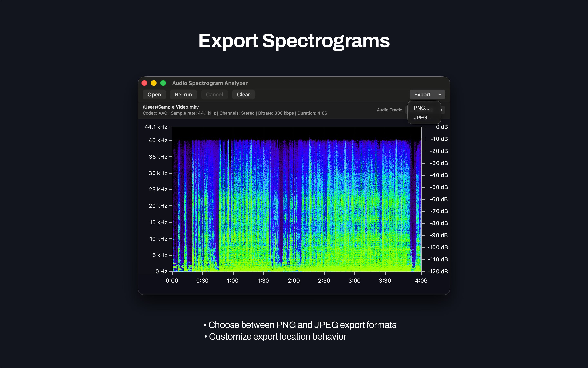The image size is (588, 368).
Task: Click the 44.1 kHz axis label
Action: click(156, 127)
